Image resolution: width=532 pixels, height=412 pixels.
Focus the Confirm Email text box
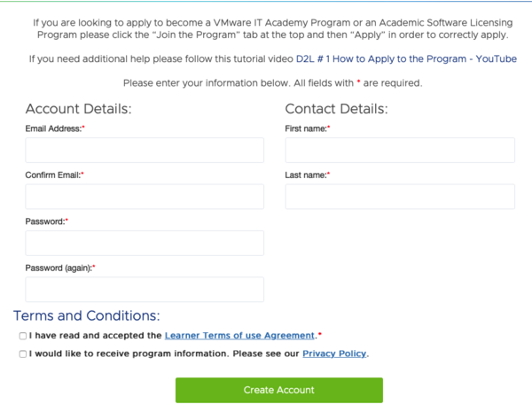pyautogui.click(x=145, y=197)
